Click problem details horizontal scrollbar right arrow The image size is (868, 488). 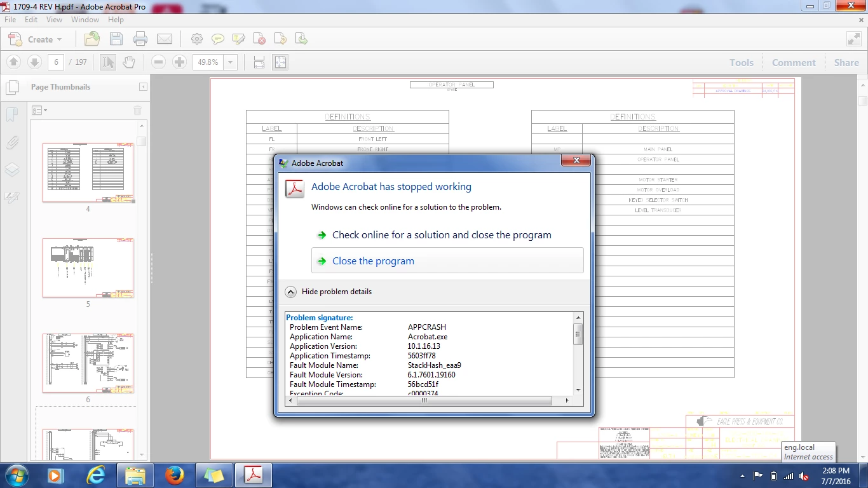[567, 400]
